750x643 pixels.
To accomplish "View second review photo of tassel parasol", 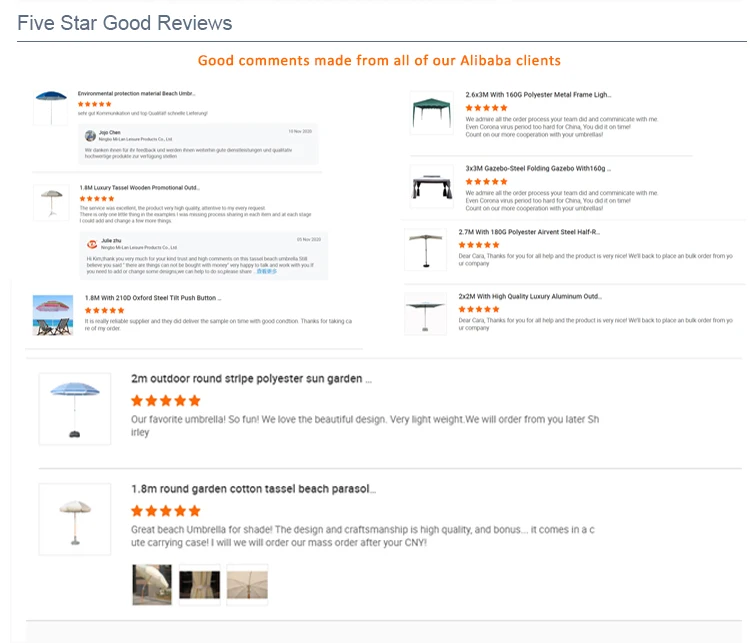I will point(199,585).
